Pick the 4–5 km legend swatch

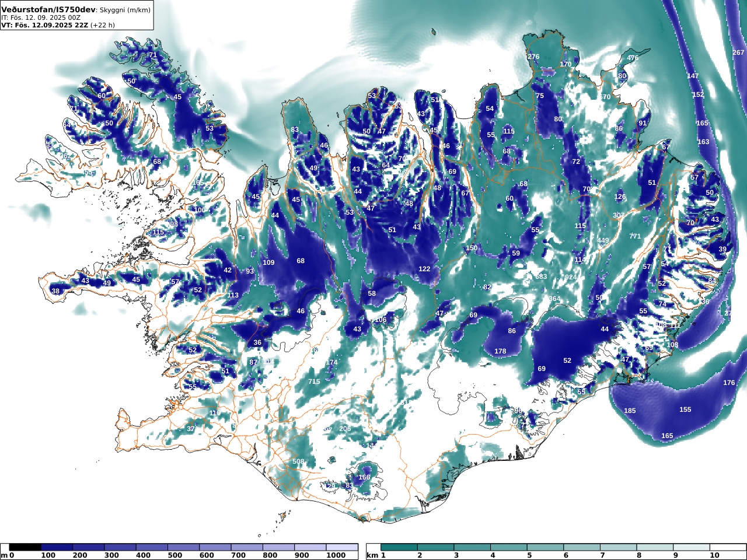coord(508,547)
